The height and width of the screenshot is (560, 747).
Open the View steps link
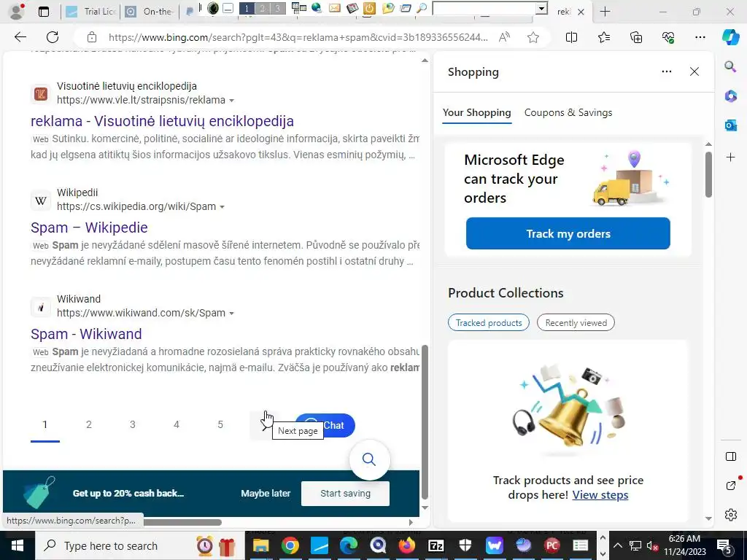tap(600, 495)
